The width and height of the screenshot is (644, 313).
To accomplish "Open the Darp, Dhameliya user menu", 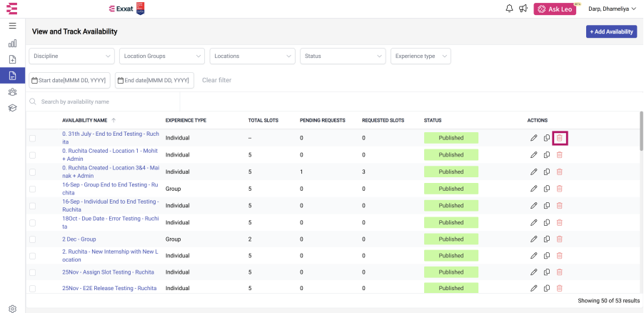I will point(612,9).
